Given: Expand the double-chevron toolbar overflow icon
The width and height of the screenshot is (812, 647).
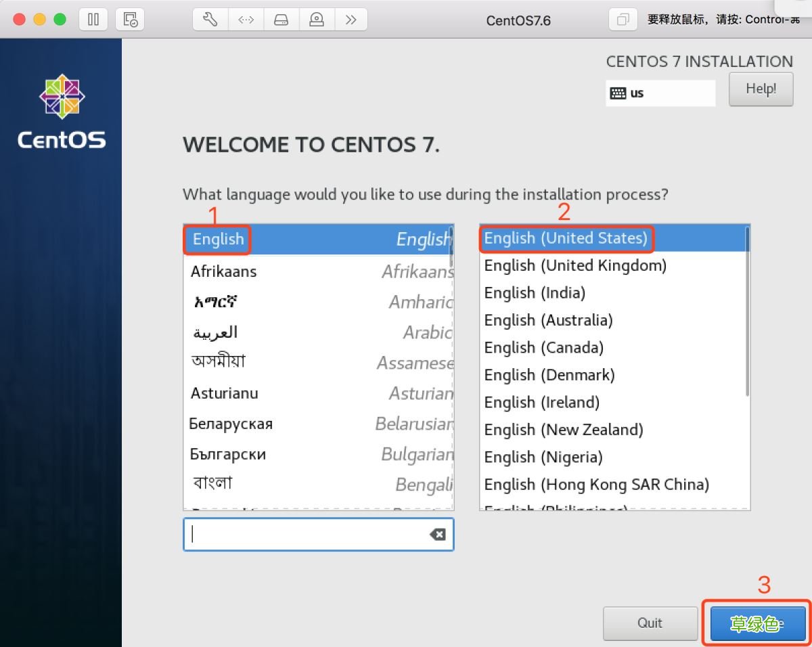Looking at the screenshot, I should 351,19.
